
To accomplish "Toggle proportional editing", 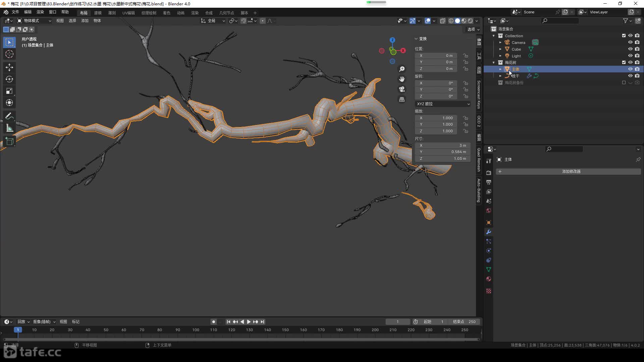I will click(x=263, y=21).
